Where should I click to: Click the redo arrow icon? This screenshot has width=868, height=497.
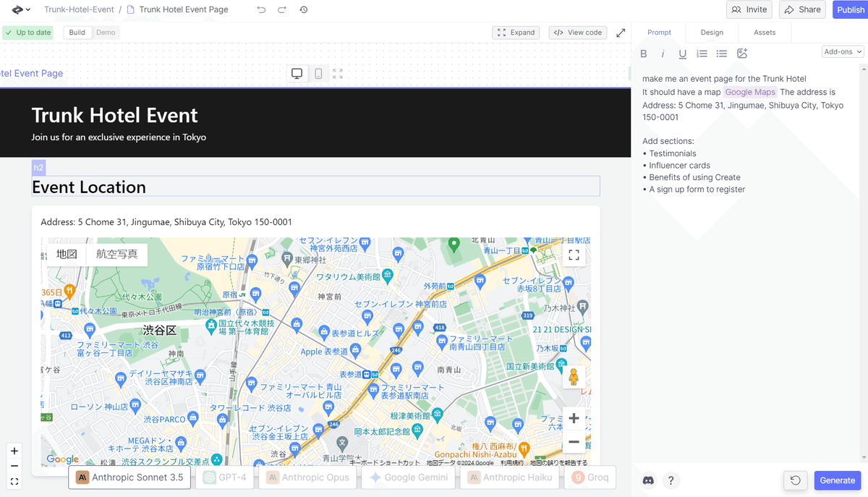[282, 9]
